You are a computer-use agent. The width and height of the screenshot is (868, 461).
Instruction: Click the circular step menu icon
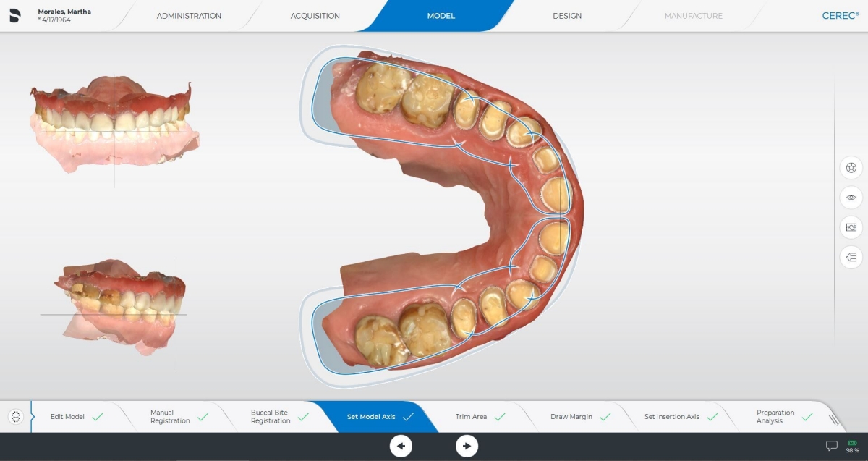click(x=16, y=417)
